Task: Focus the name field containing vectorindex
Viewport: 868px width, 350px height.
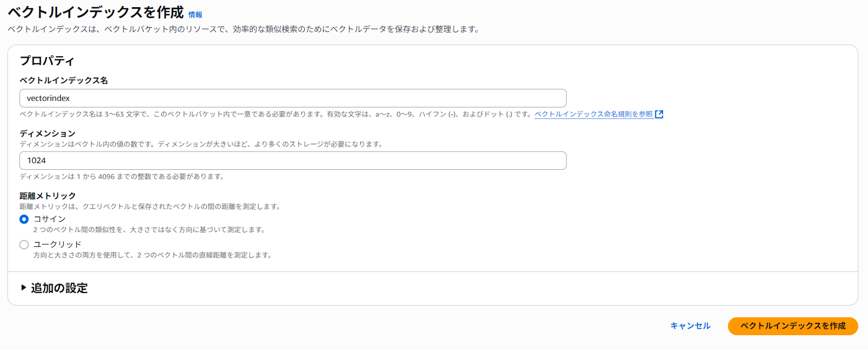Action: (293, 98)
